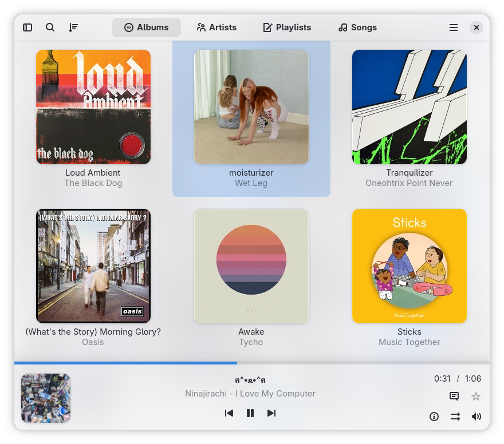Open the search magnifier icon
504x444 pixels.
pyautogui.click(x=50, y=27)
